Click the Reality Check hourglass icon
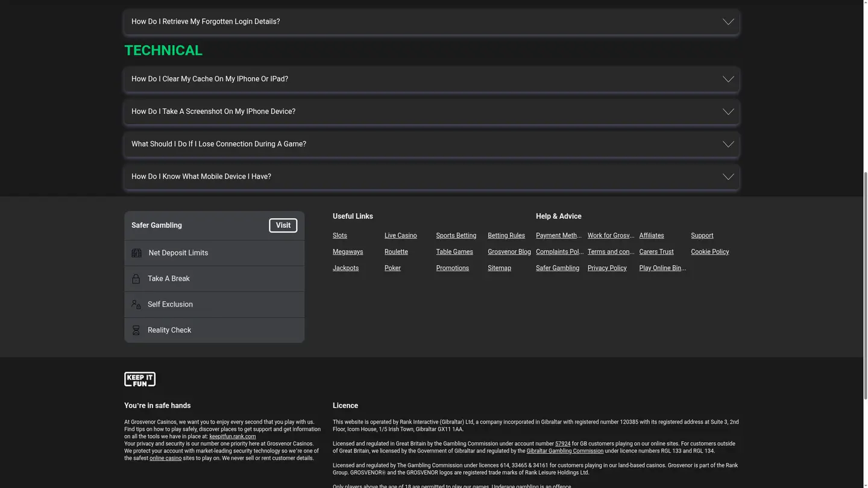Screen dimensions: 868x488 136,330
